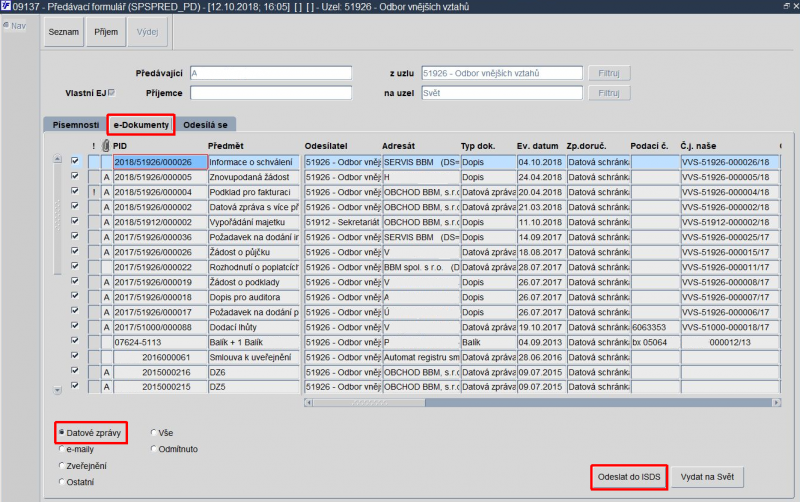Click Filtruj button next to na uzel
Screen dimensions: 800x502
pos(609,93)
